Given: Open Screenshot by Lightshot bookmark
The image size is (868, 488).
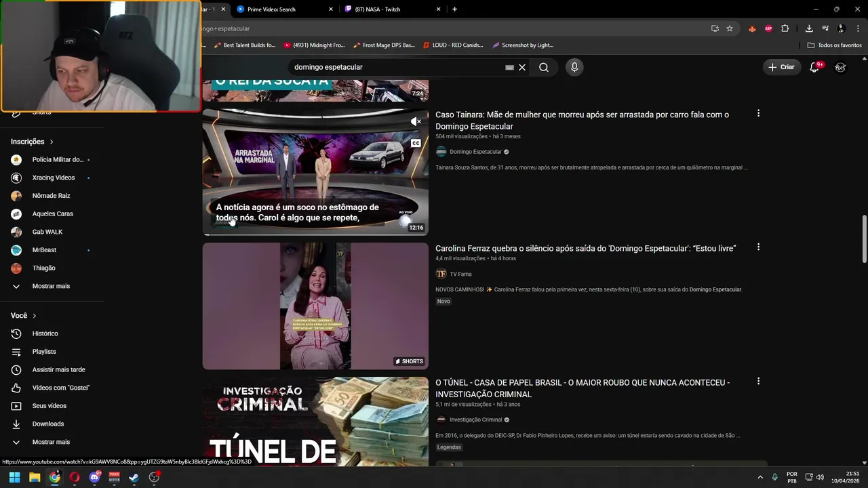Looking at the screenshot, I should (523, 45).
